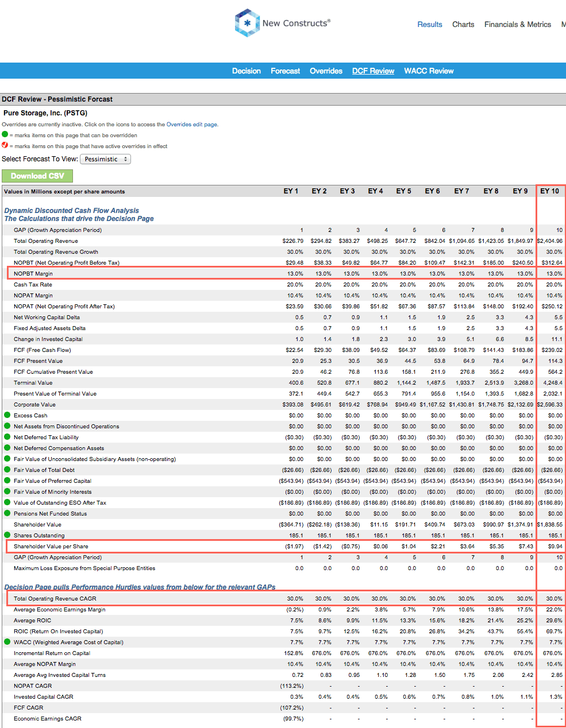Click the Download CSV button
Screen dimensions: 566x728
(x=37, y=176)
